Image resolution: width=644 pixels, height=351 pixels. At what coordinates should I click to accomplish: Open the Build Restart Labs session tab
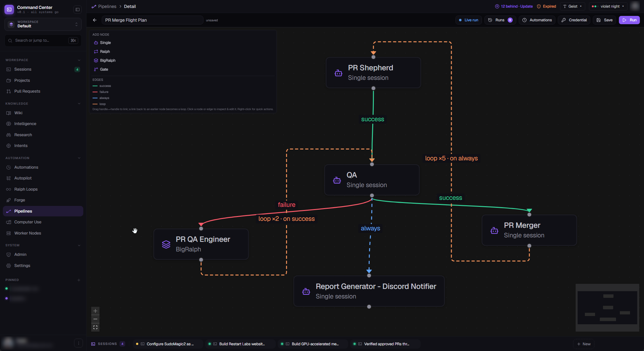tap(240, 344)
